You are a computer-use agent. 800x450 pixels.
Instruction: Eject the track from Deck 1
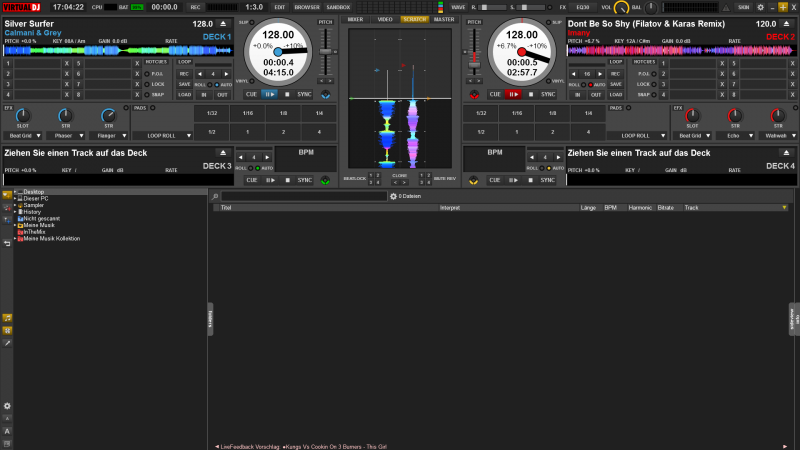223,24
